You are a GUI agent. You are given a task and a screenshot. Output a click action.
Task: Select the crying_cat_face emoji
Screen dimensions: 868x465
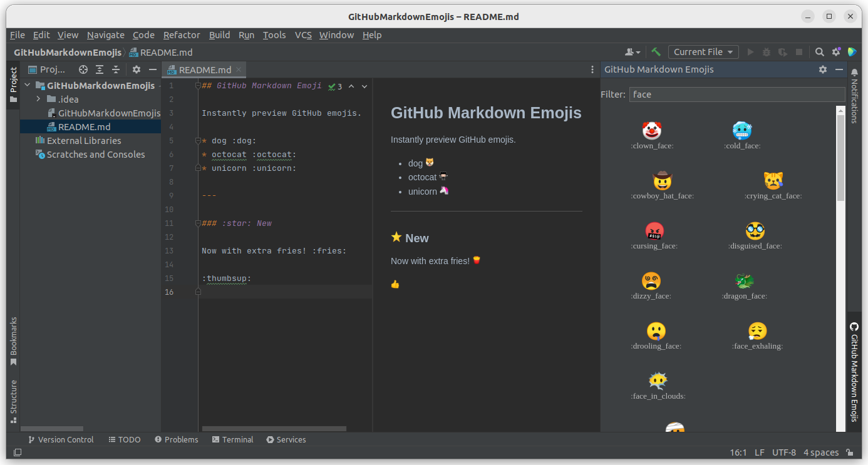click(773, 185)
